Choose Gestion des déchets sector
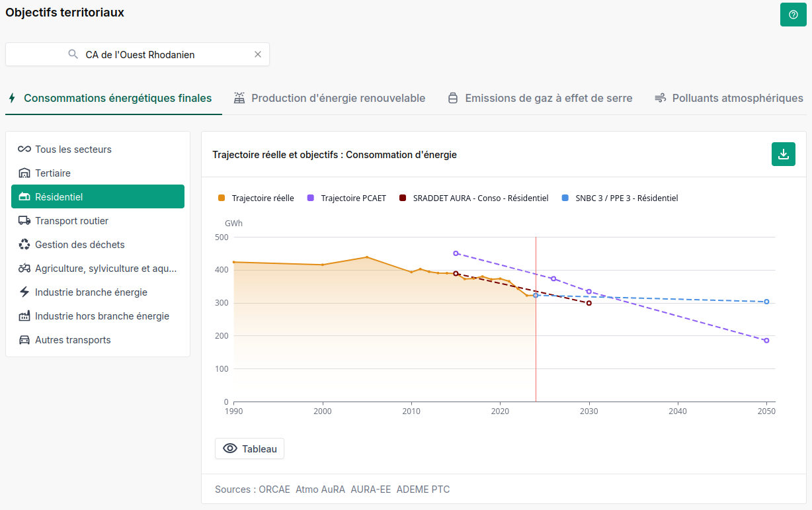812x510 pixels. point(98,244)
